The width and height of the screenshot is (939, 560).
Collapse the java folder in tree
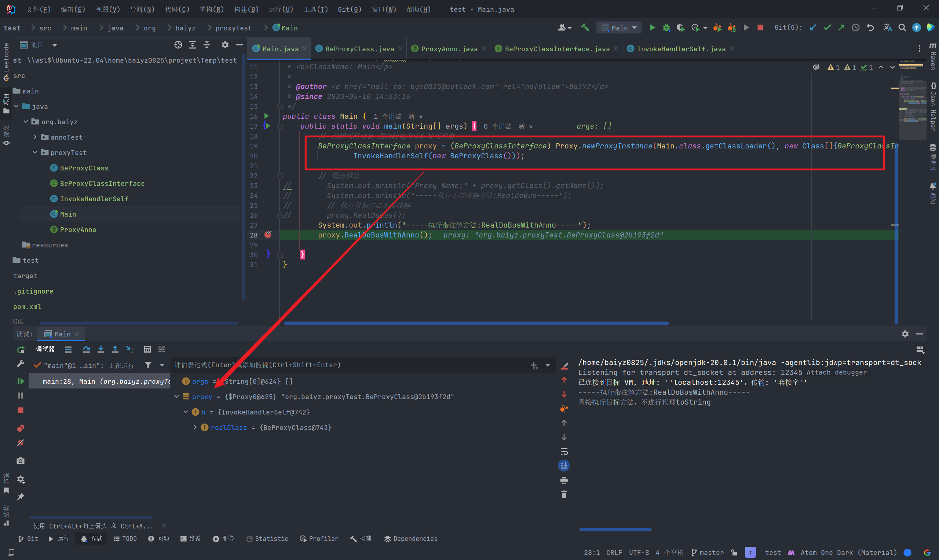[16, 106]
